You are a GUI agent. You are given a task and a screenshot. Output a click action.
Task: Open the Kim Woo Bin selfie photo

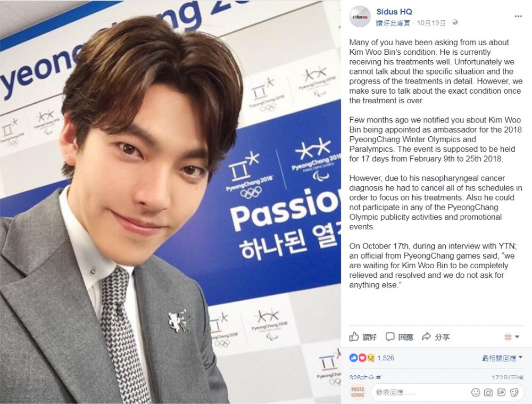[170, 202]
